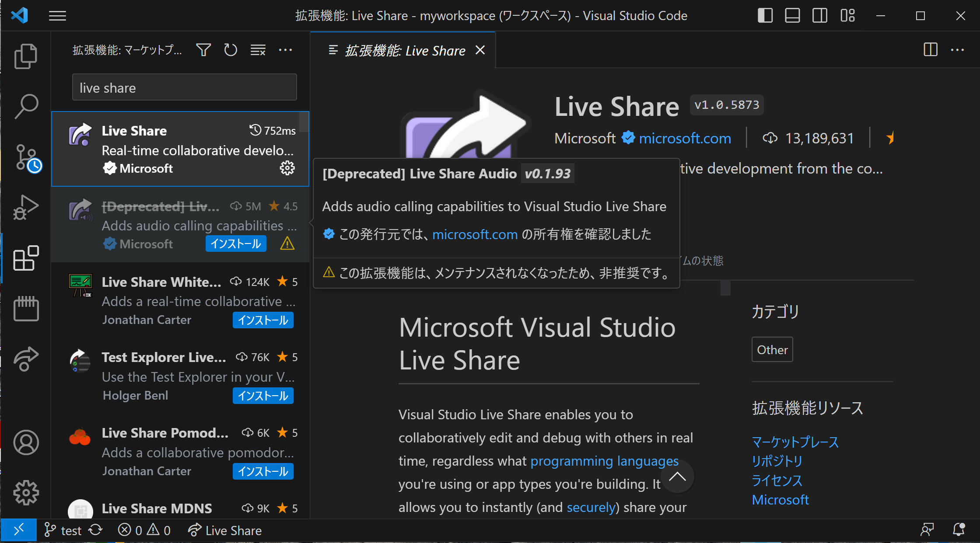Screen dimensions: 980x543
Task: Open Microsoft link under extension resources
Action: [x=780, y=500]
